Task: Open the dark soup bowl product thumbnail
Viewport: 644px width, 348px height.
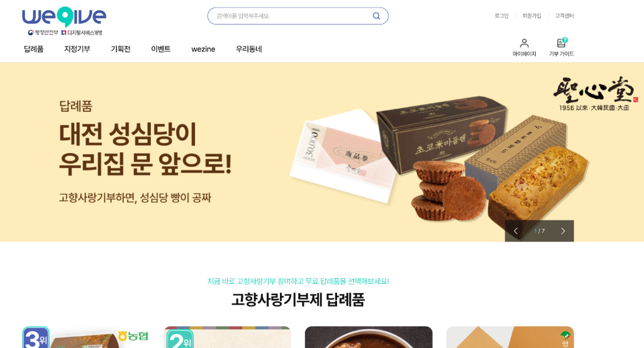Action: coord(369,337)
